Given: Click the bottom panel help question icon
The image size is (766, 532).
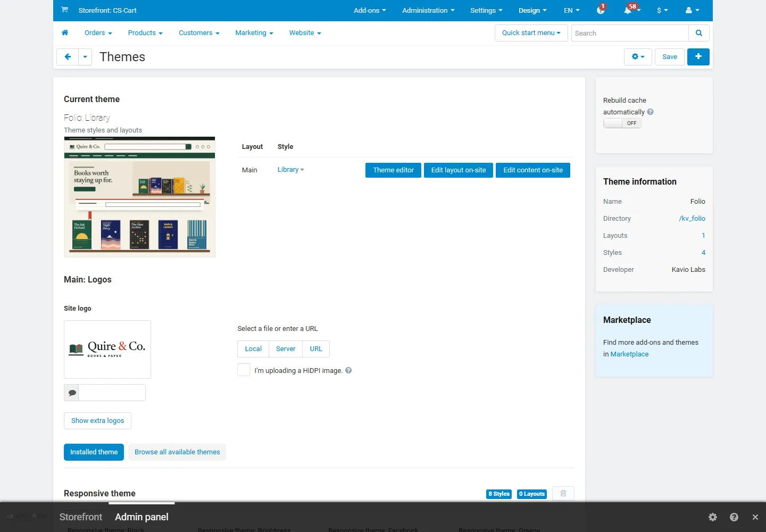Looking at the screenshot, I should [734, 517].
